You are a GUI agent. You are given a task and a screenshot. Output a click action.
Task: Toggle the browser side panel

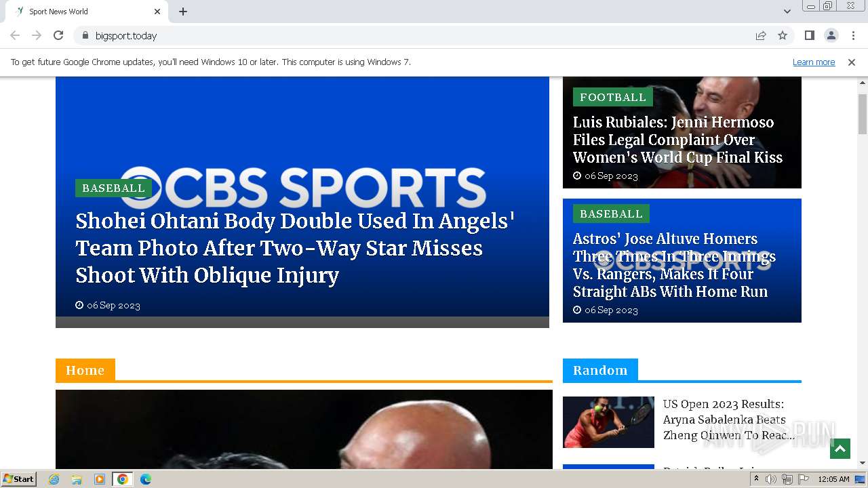809,35
